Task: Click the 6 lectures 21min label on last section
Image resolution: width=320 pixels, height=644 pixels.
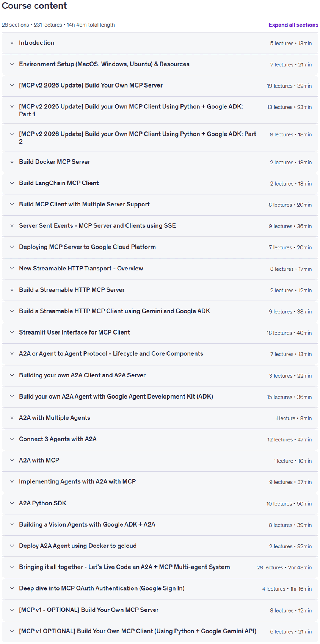Action: pos(291,631)
